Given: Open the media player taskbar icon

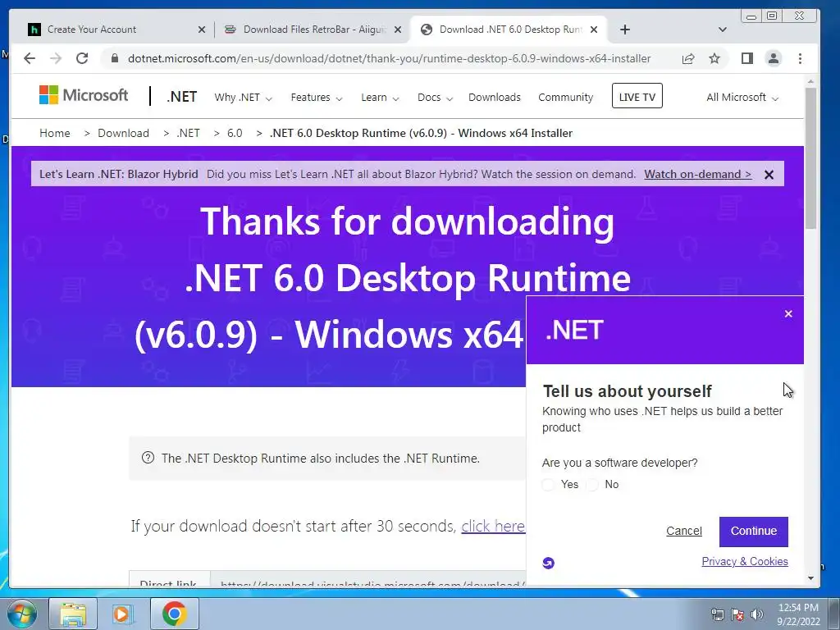Looking at the screenshot, I should 122,614.
